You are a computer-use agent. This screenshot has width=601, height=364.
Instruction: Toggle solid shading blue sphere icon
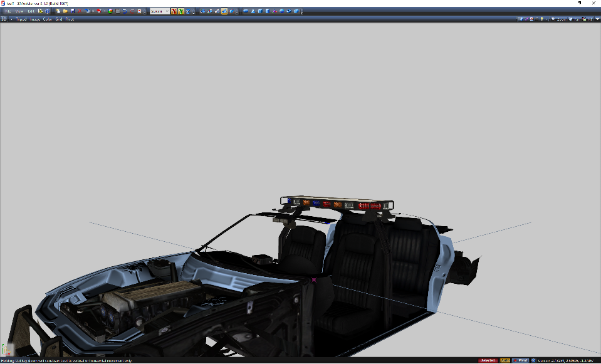521,19
